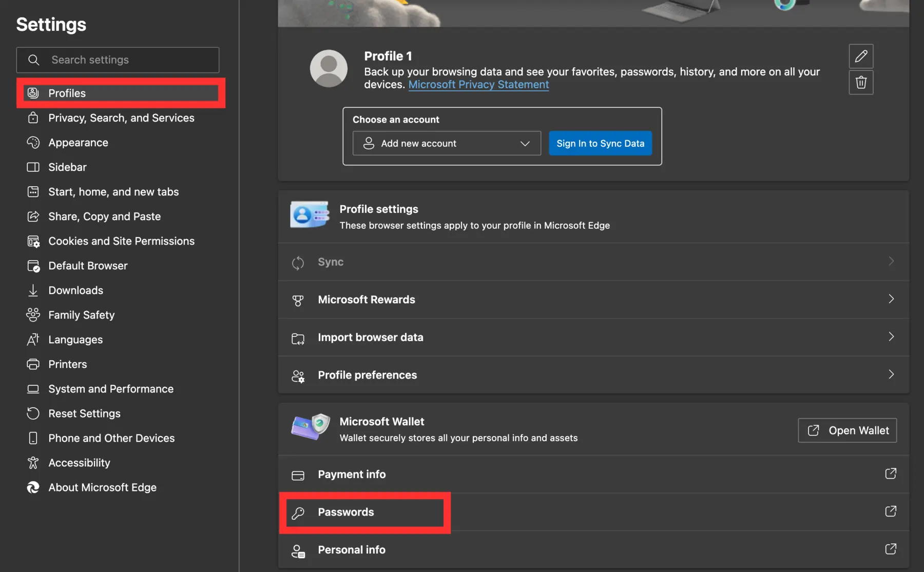The width and height of the screenshot is (924, 572).
Task: Open the Passwords external link icon
Action: [891, 511]
